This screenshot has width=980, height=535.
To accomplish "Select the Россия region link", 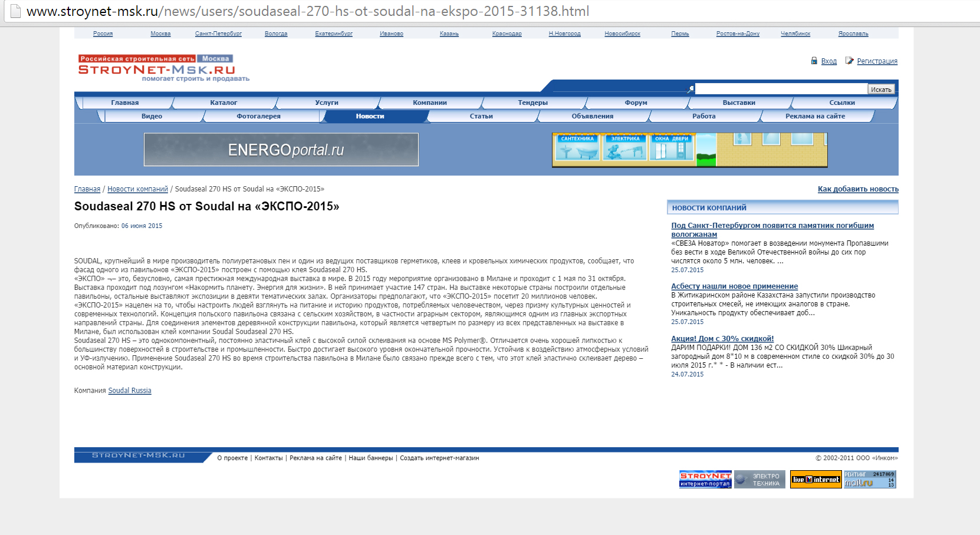I will [103, 34].
